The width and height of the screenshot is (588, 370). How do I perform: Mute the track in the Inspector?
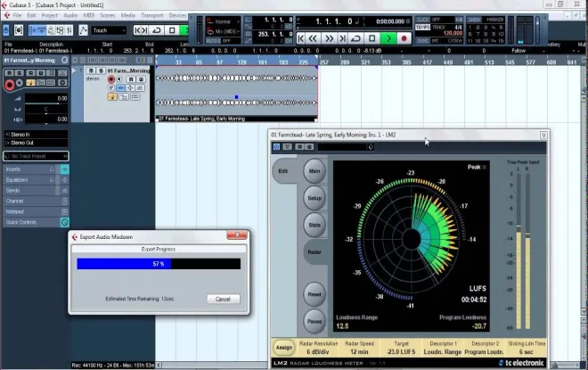click(x=10, y=73)
